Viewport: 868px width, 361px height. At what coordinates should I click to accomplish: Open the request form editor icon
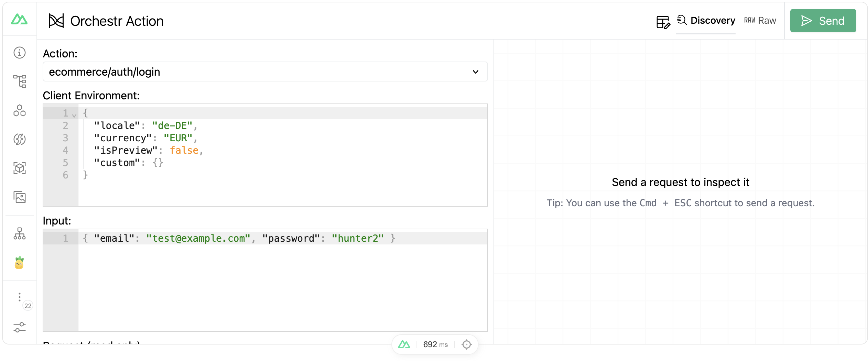coord(663,21)
